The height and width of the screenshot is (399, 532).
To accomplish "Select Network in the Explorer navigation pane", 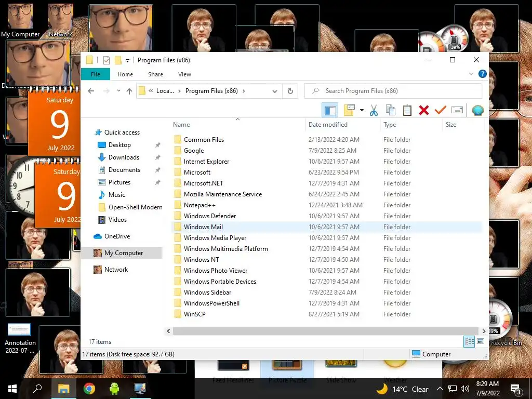I will pos(116,270).
